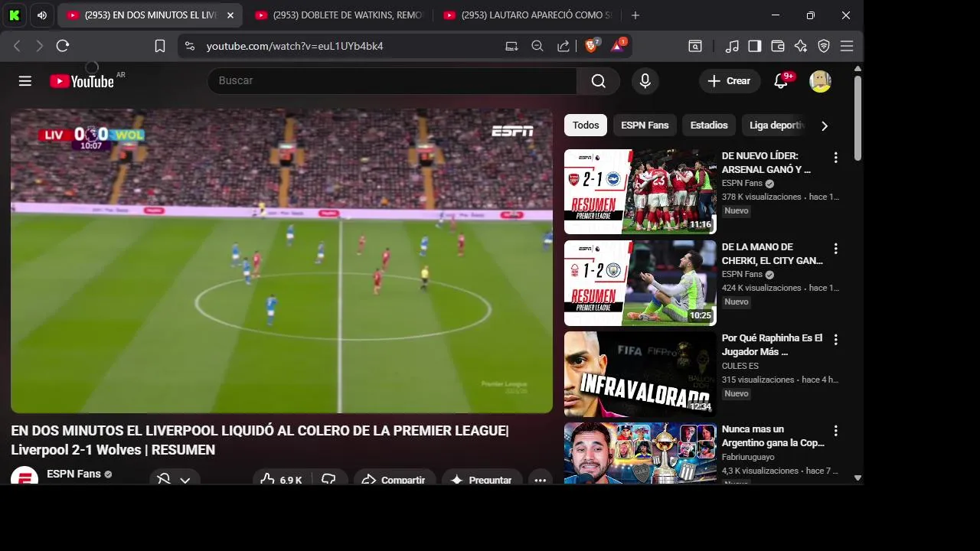980x551 pixels.
Task: Open the Arsenal 2-1 resumen thumbnail
Action: click(x=640, y=191)
